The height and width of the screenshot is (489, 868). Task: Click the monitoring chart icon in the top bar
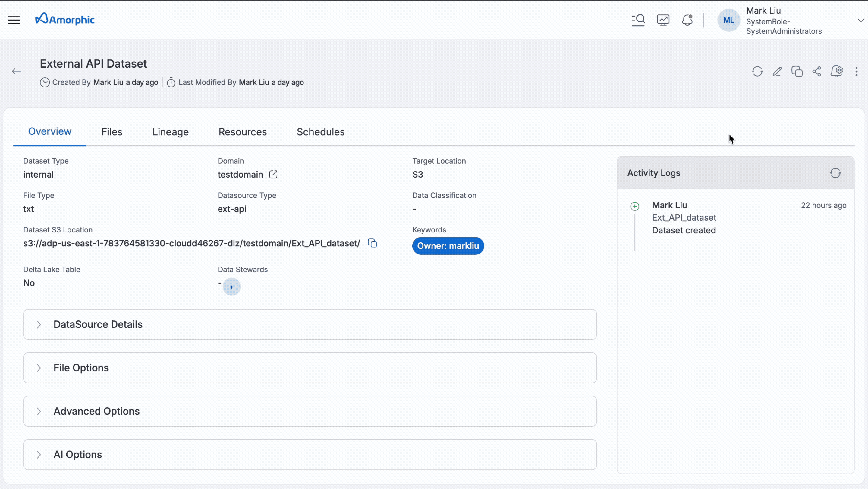663,20
